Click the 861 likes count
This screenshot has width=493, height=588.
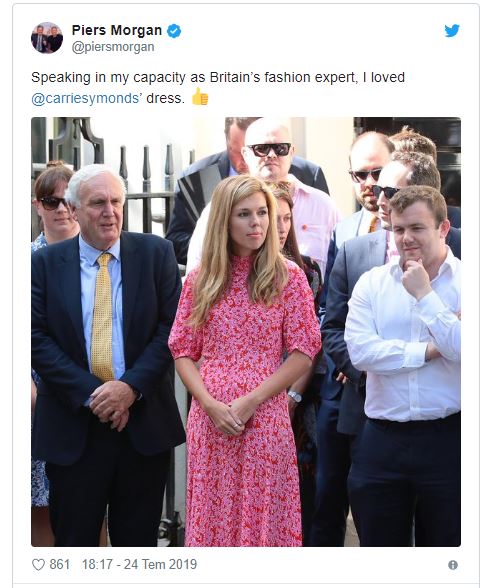60,564
